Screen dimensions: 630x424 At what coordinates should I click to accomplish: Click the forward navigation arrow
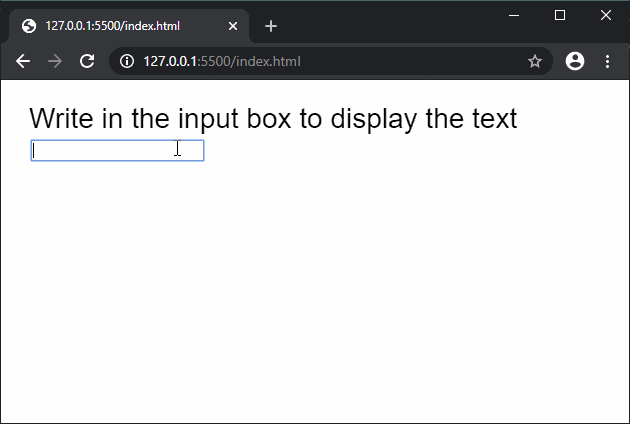tap(55, 61)
